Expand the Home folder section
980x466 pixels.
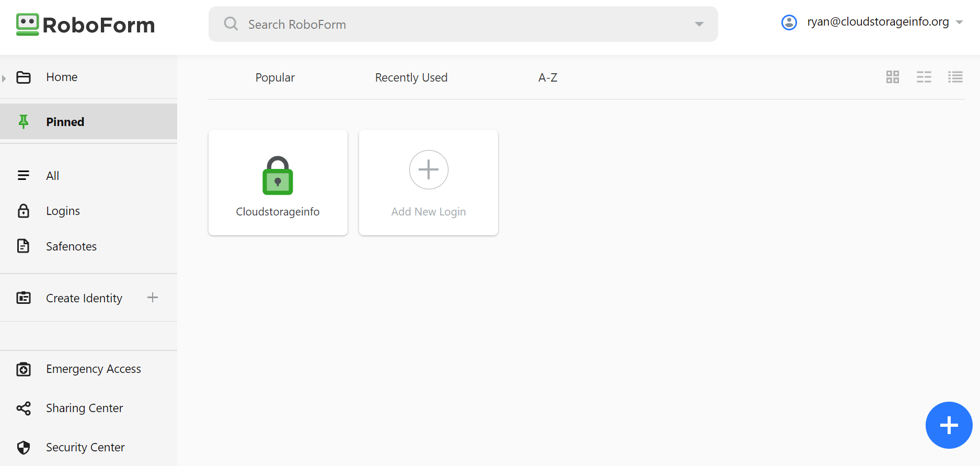coord(4,77)
